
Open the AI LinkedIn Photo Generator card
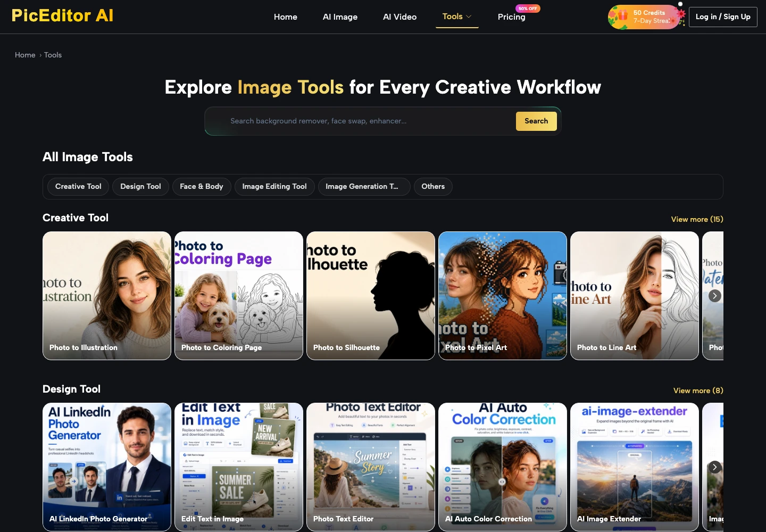pos(107,467)
